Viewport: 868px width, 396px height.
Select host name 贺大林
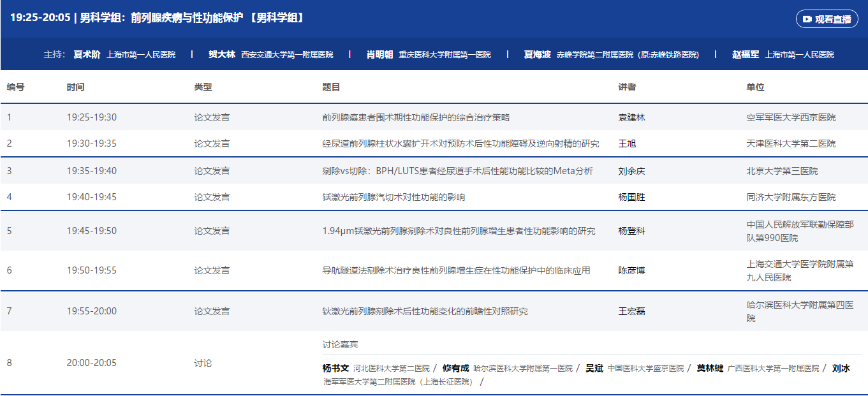click(x=221, y=55)
